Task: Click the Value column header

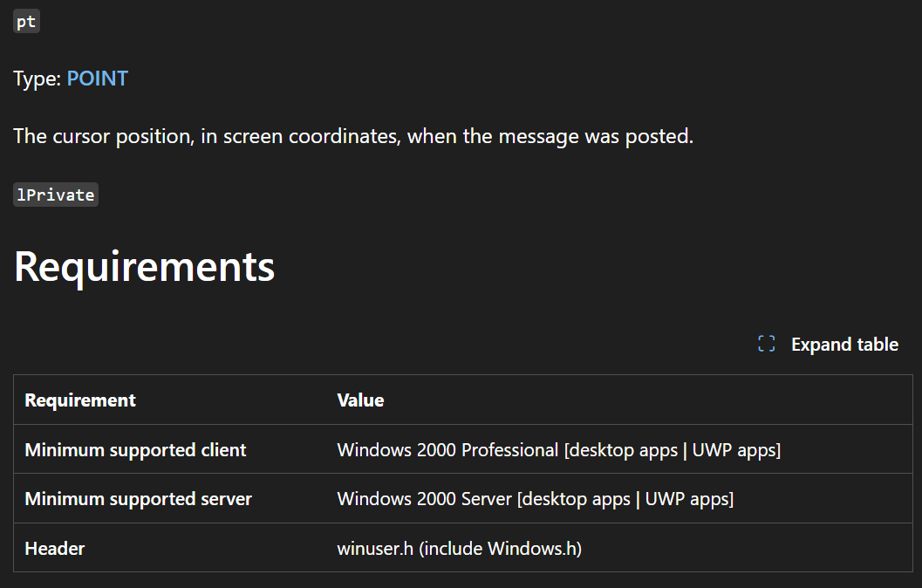Action: pyautogui.click(x=360, y=400)
